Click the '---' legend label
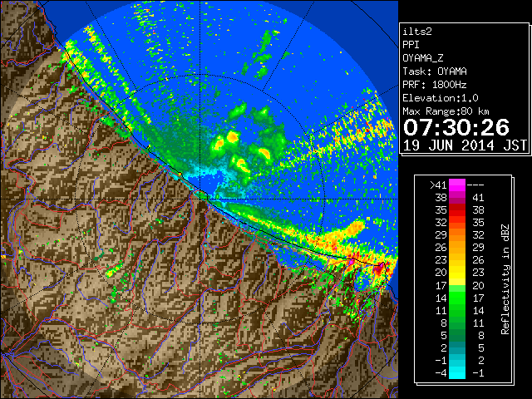 point(475,185)
